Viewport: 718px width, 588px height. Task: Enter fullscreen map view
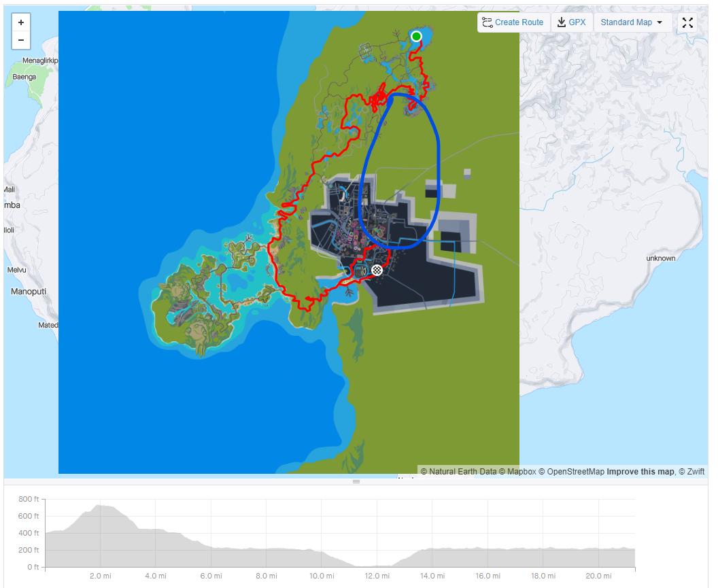(687, 22)
